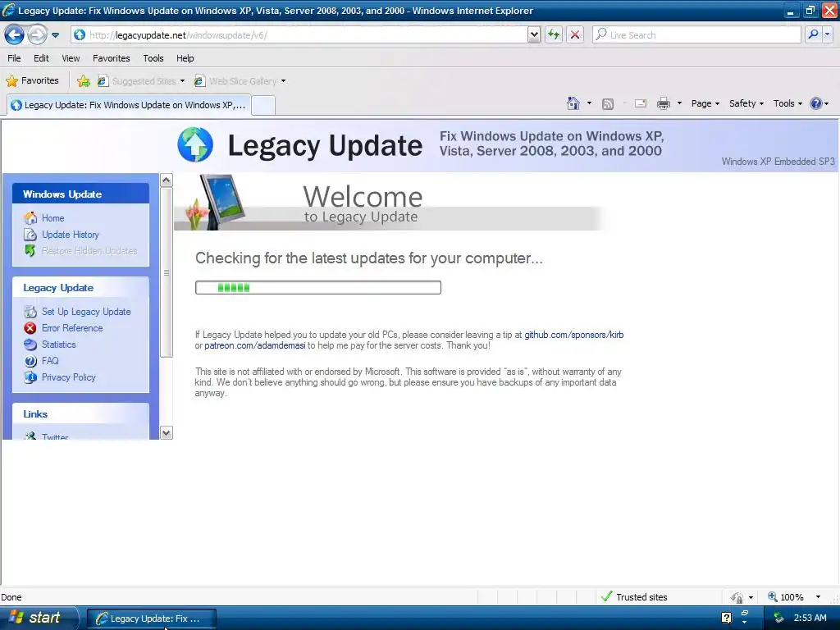Viewport: 840px width, 630px height.
Task: Click the Privacy Policy info icon
Action: click(30, 377)
